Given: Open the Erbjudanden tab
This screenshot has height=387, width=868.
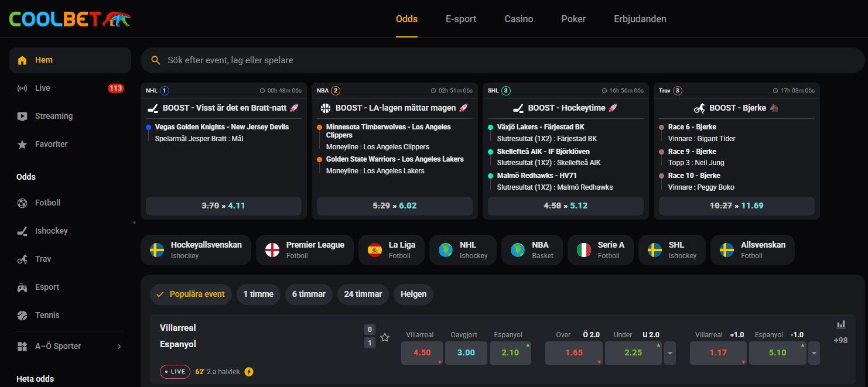Looking at the screenshot, I should point(640,19).
